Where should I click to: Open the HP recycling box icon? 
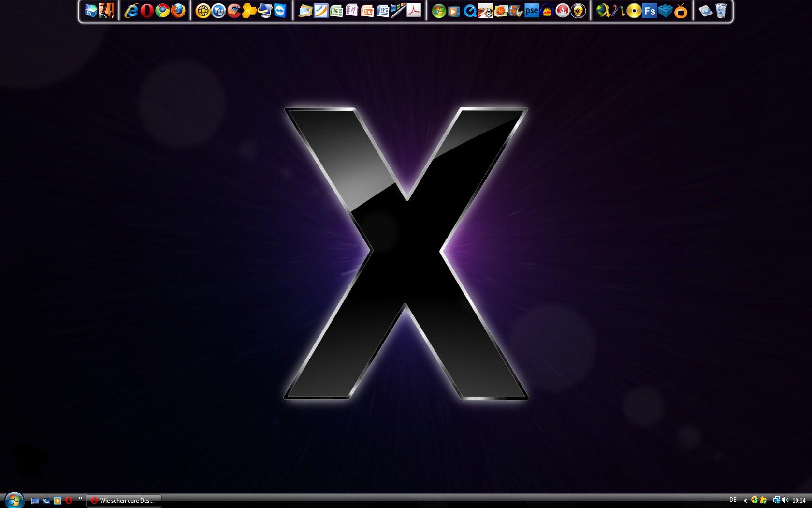click(x=90, y=11)
